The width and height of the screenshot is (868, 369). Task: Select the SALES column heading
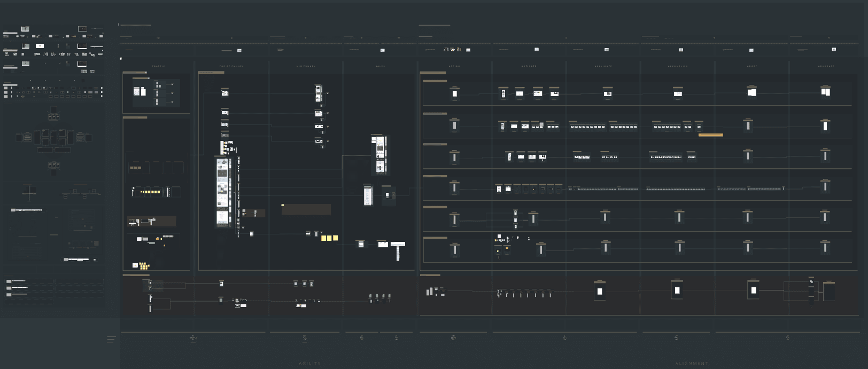pos(380,66)
